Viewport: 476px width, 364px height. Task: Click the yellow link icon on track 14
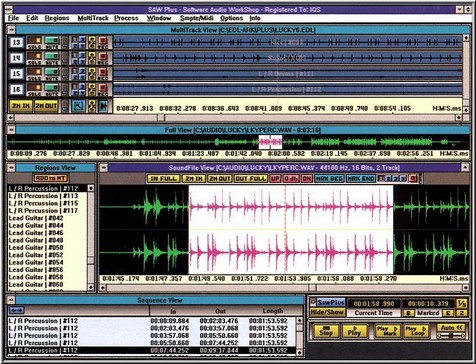pos(92,58)
